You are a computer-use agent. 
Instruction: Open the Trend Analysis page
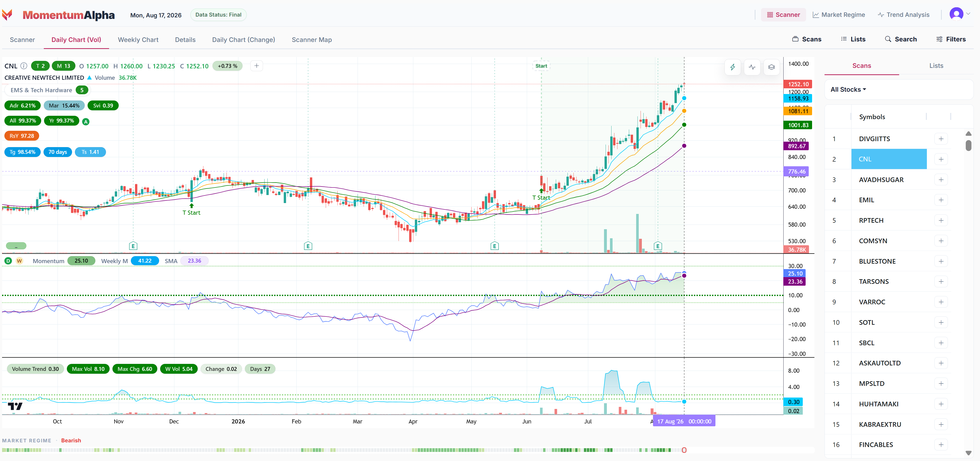(904, 15)
